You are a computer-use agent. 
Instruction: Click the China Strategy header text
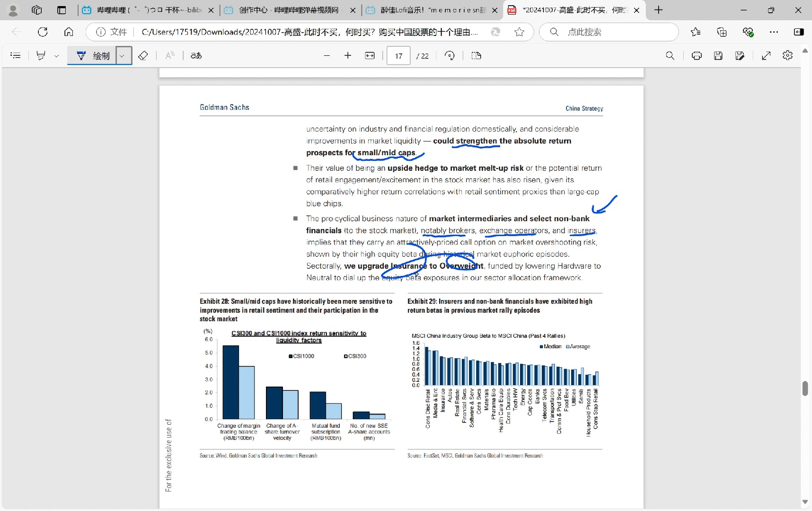pos(584,108)
